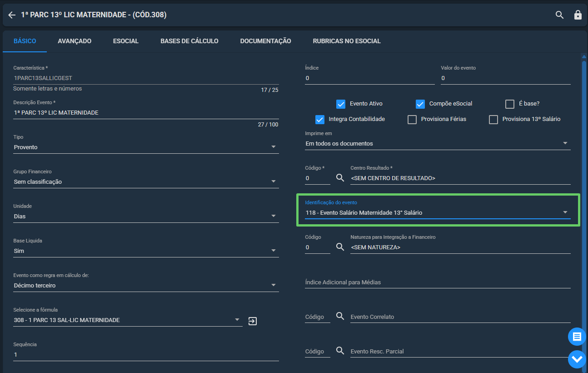Uncheck the Evento Ativo checkbox

point(341,104)
